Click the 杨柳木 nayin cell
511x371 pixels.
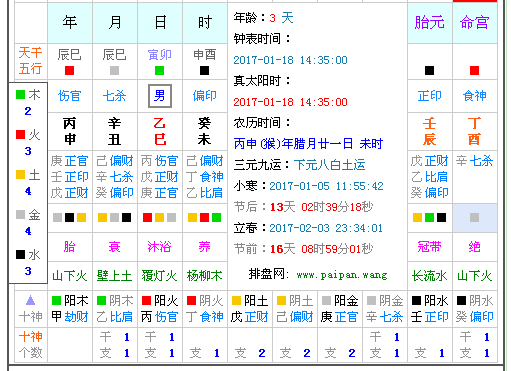tap(205, 276)
